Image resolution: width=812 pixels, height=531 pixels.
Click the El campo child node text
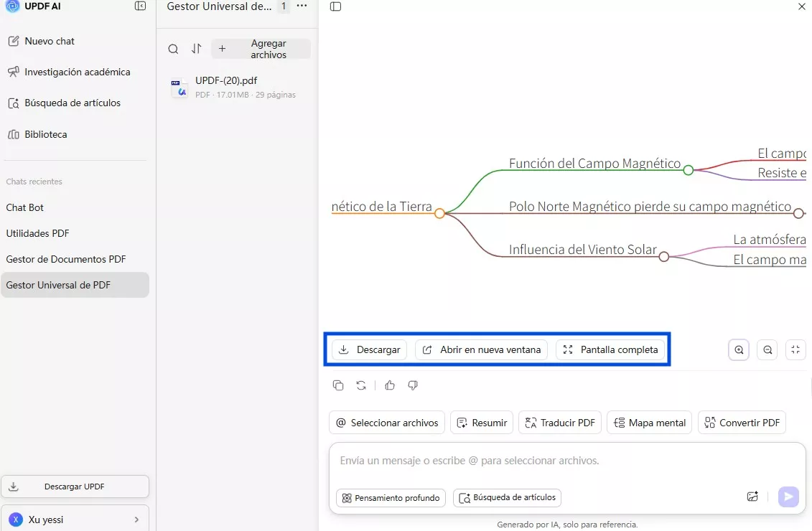point(782,154)
